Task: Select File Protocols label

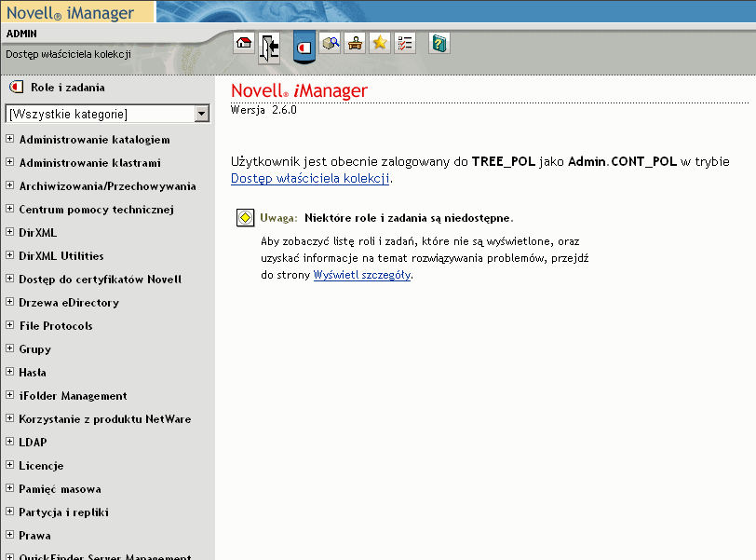Action: 56,326
